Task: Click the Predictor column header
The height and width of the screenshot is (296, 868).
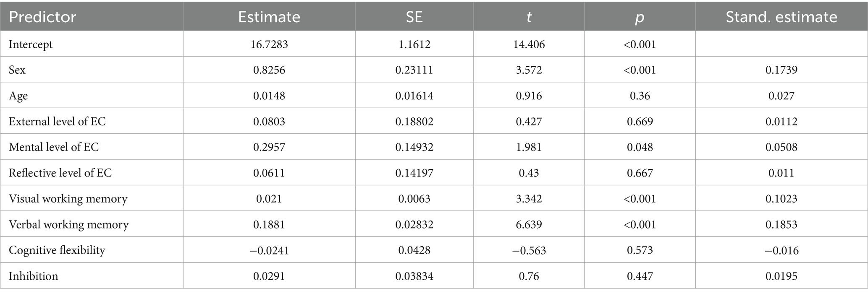Action: 42,17
